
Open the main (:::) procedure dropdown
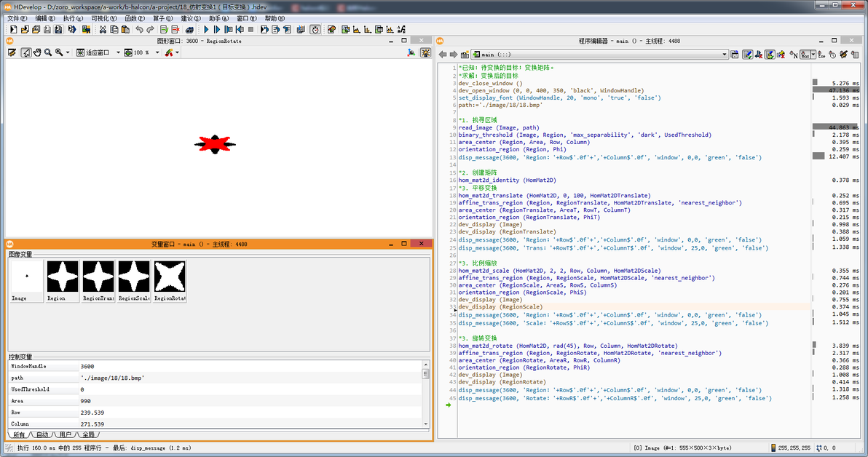724,55
